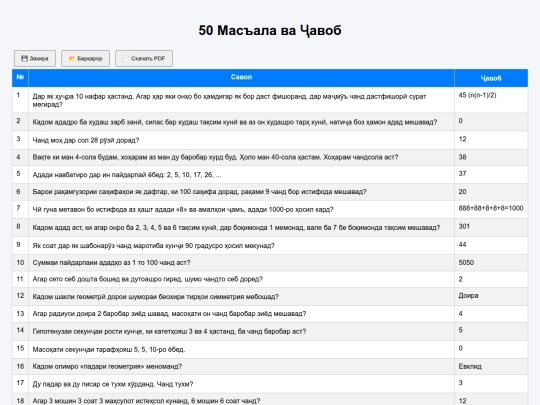This screenshot has height=405, width=540.
Task: Click answer cell 'Евклид'
Action: coord(491,366)
